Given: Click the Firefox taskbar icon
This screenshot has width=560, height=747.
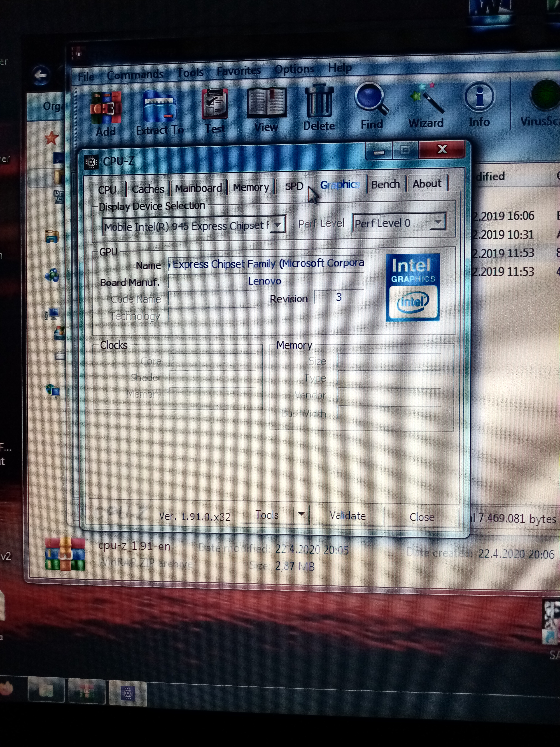Looking at the screenshot, I should coord(6,688).
